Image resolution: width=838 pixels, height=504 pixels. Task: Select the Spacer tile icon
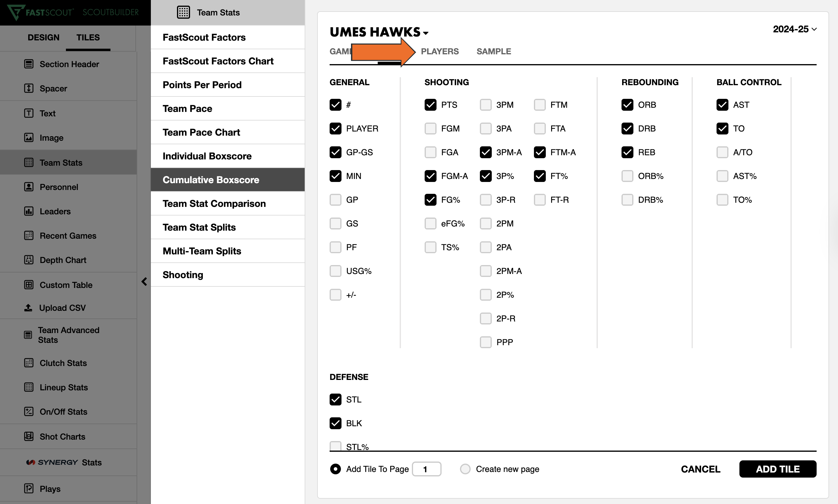[x=29, y=88]
